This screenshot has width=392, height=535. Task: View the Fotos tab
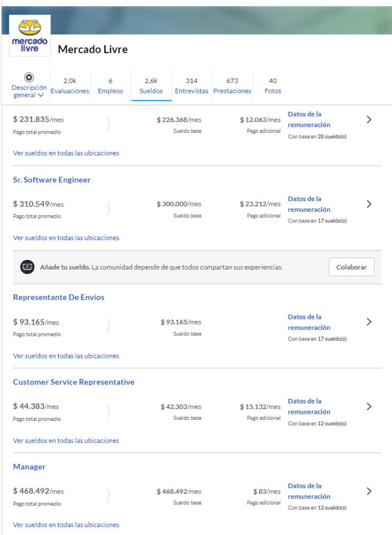pos(273,86)
